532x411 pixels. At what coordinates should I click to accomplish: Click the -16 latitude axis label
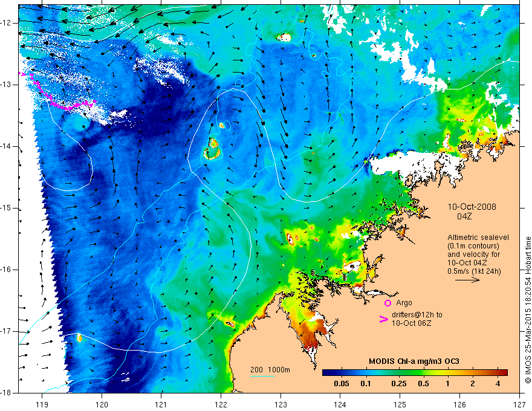pos(5,270)
